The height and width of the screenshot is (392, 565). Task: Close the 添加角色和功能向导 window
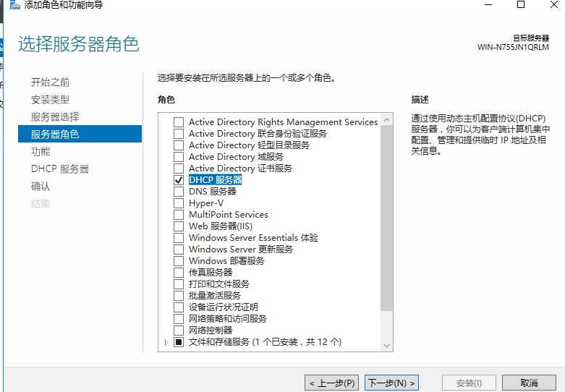[x=554, y=4]
